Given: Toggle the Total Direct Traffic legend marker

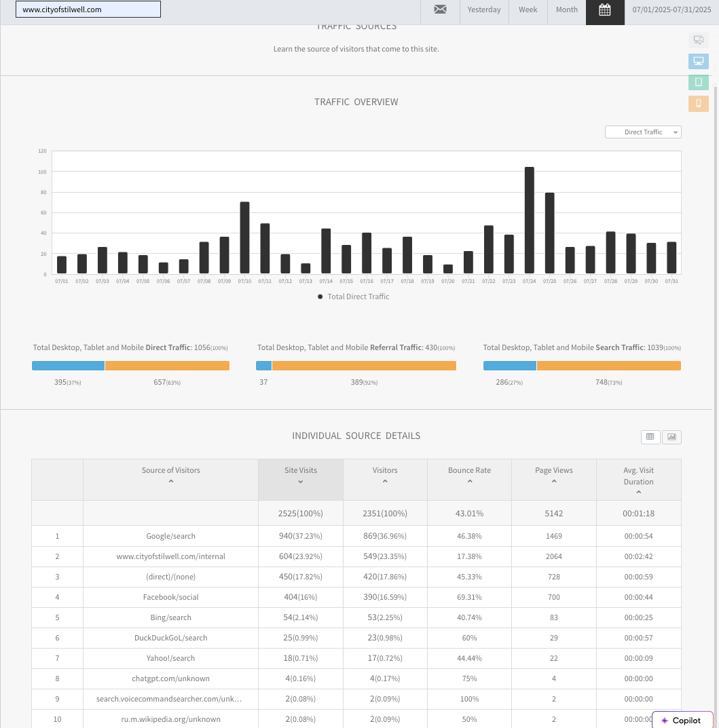Looking at the screenshot, I should coord(320,296).
